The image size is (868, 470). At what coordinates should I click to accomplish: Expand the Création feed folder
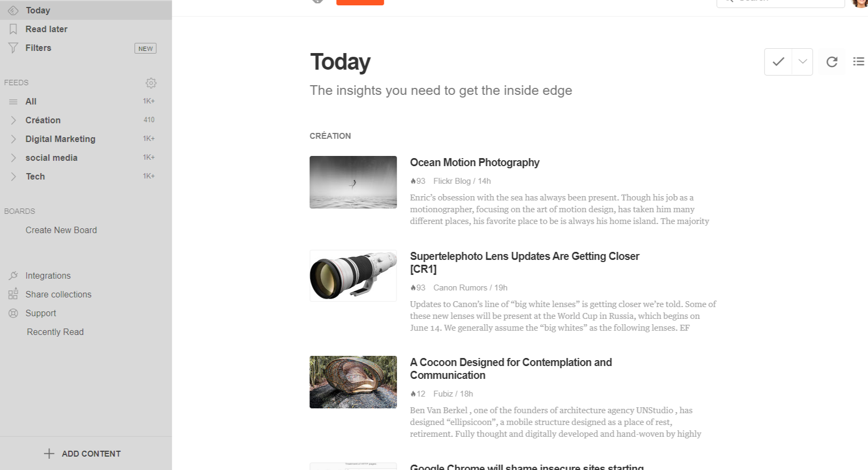click(x=13, y=120)
